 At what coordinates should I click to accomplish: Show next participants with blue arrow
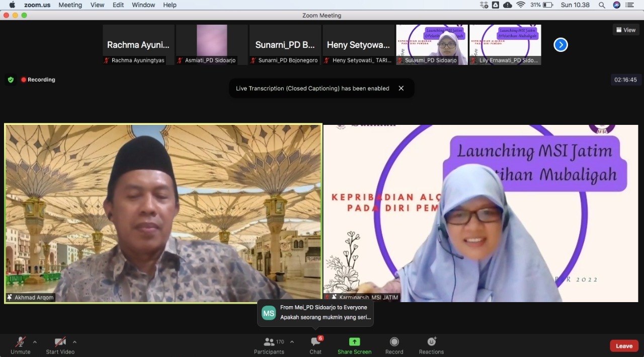560,45
